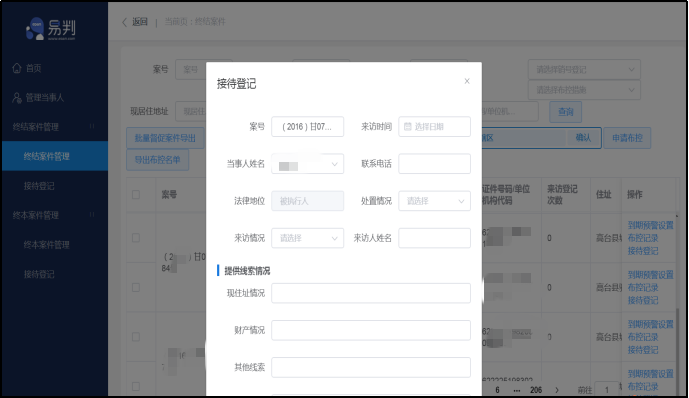Toggle the select-all checkbox in table header
689x398 pixels.
pos(136,195)
